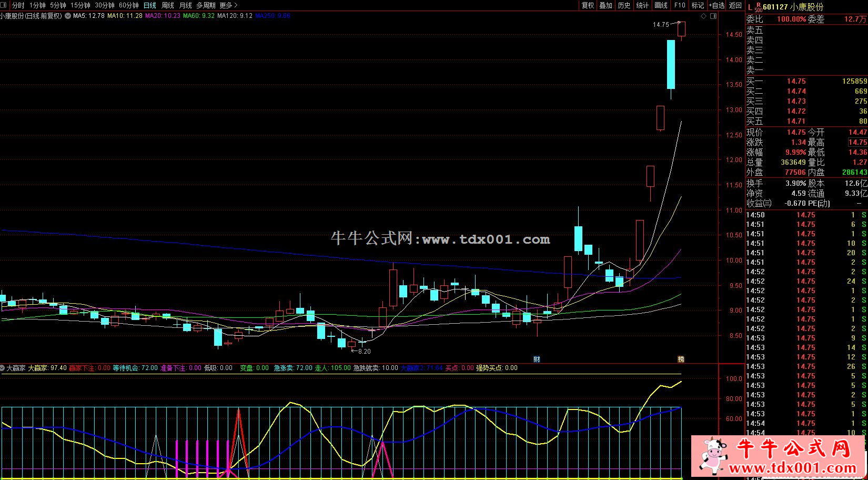
Task: Click the 最高 boxed value 14.75
Action: click(x=857, y=142)
